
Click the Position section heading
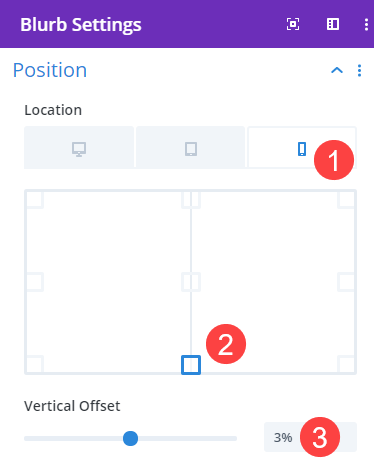click(x=50, y=70)
